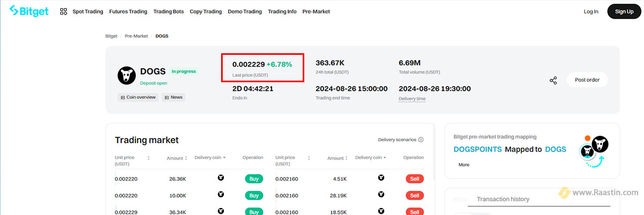Open sell side Delivery coin filter

371,157
